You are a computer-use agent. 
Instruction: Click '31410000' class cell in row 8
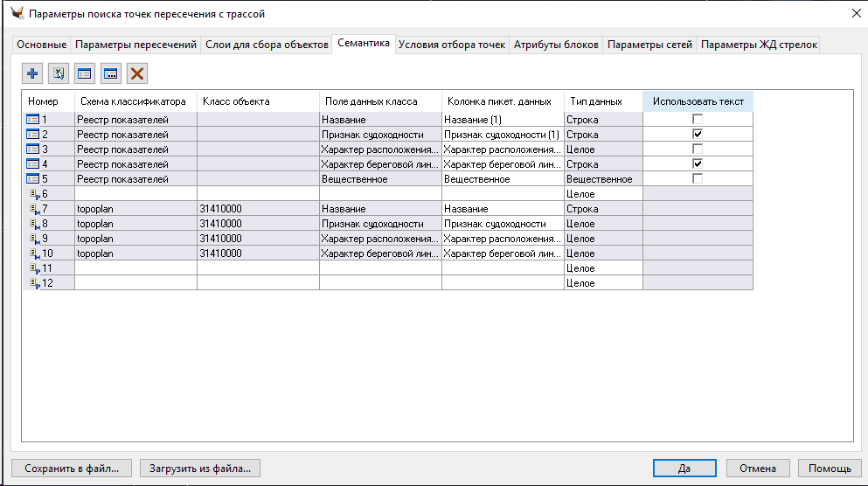point(258,224)
